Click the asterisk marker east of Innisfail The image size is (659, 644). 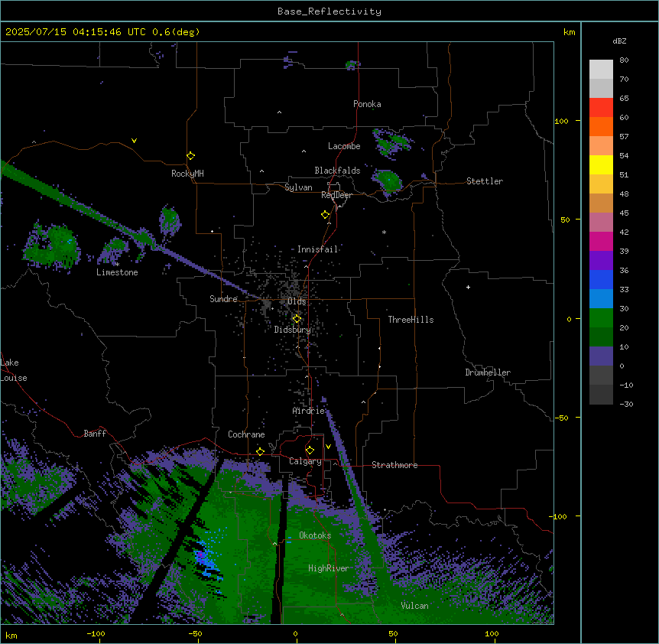(384, 232)
